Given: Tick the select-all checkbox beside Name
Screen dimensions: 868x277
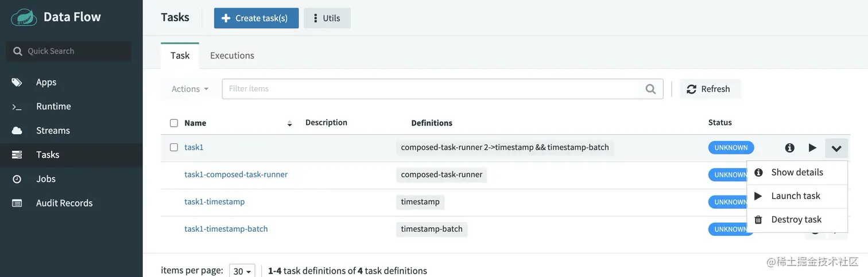Looking at the screenshot, I should 174,123.
